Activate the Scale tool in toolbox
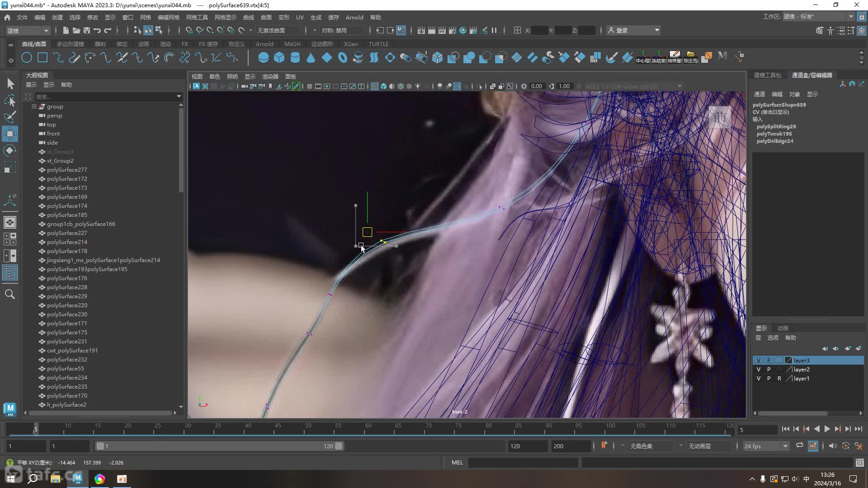 pyautogui.click(x=10, y=167)
